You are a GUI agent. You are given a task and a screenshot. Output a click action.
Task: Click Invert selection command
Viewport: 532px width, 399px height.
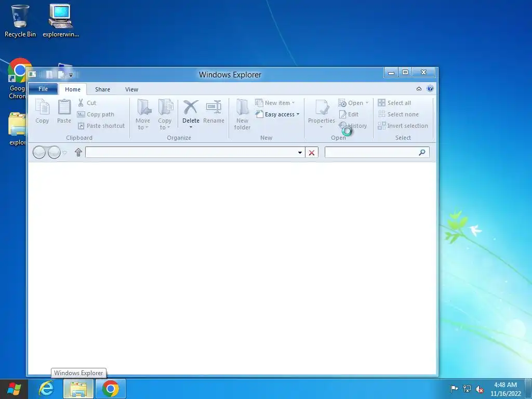[x=403, y=126]
